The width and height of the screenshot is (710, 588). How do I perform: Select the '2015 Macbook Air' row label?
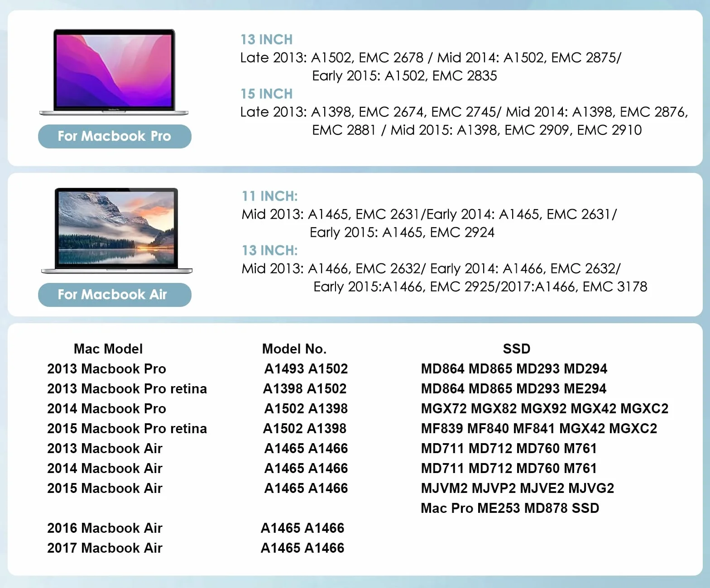(105, 488)
